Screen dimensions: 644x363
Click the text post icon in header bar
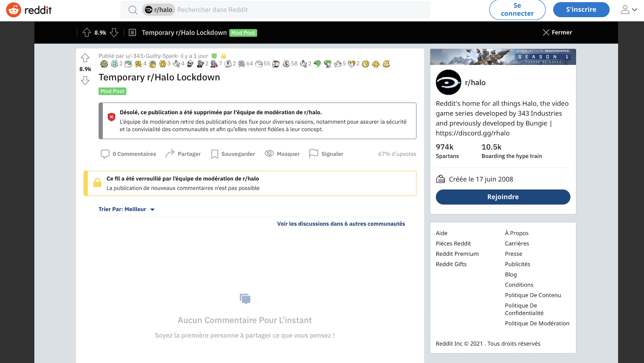coord(132,33)
